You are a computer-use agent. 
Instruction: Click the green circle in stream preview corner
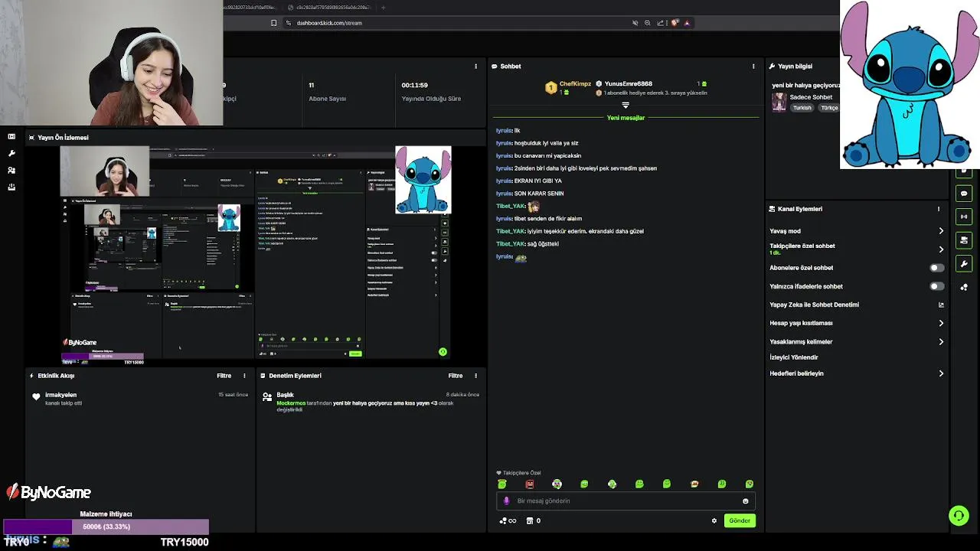pyautogui.click(x=443, y=352)
